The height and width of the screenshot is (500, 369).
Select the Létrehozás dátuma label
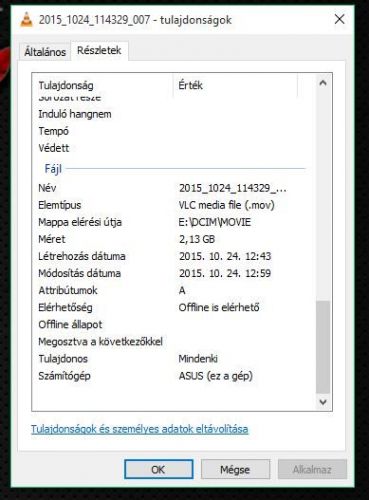point(82,256)
